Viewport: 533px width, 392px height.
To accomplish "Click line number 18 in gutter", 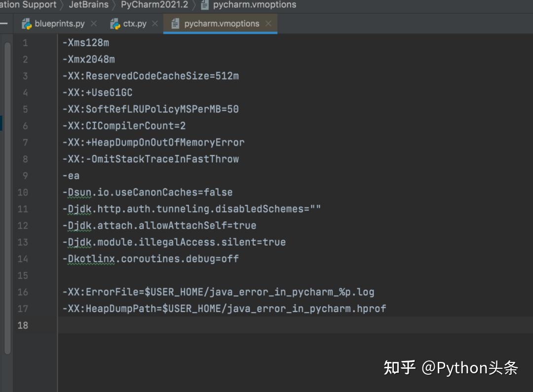I will point(23,325).
